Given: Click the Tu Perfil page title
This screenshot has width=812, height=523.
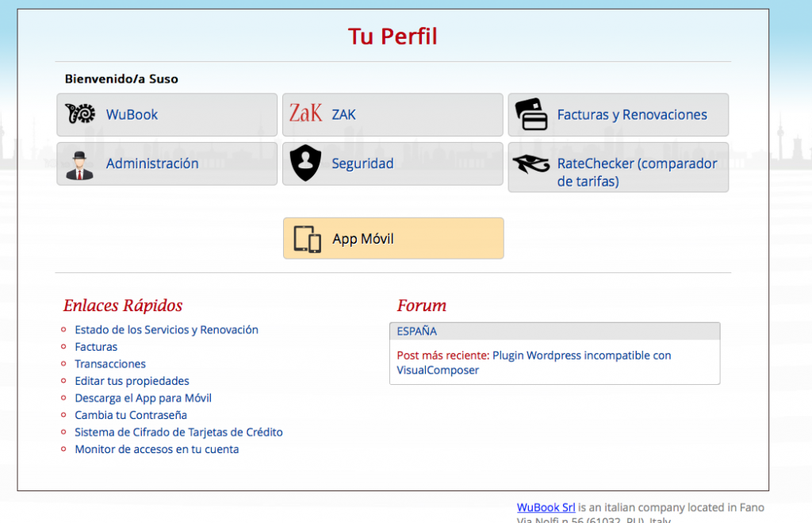Looking at the screenshot, I should 393,37.
